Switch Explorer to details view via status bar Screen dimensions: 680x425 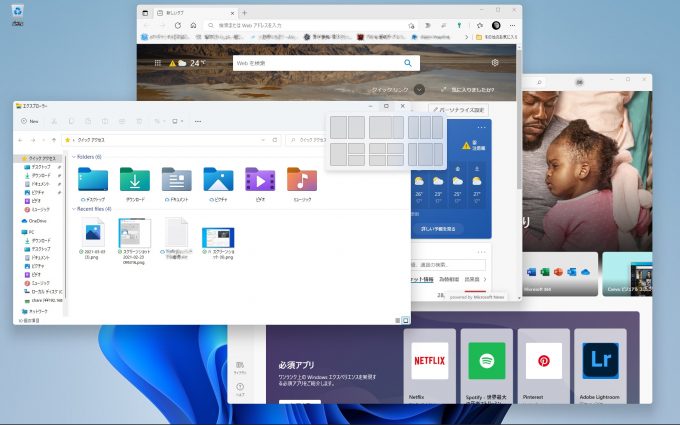(398, 320)
